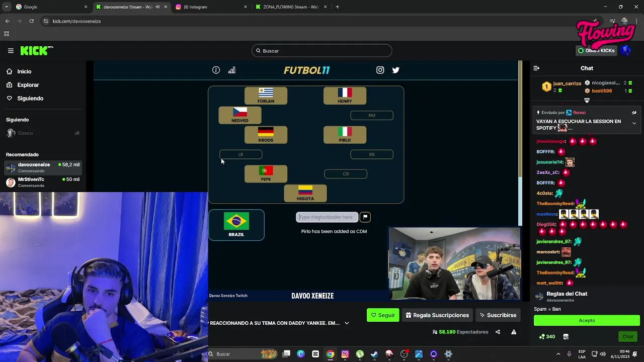Click the KICK logo
The height and width of the screenshot is (362, 644).
[36, 50]
